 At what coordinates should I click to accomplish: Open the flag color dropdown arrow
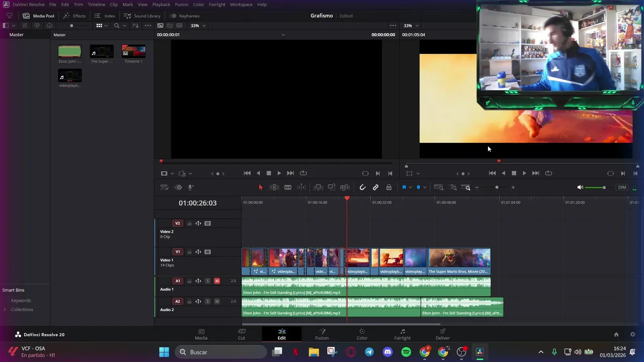pyautogui.click(x=410, y=188)
